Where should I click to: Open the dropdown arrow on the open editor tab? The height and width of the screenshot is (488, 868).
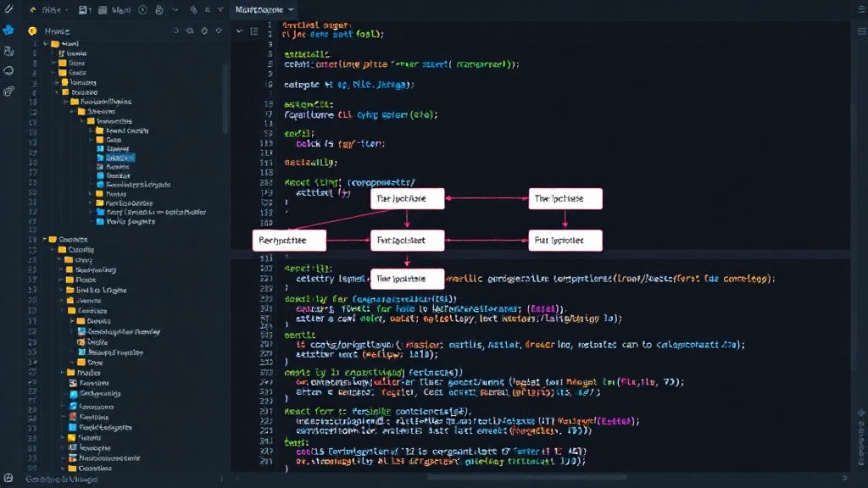pyautogui.click(x=291, y=9)
